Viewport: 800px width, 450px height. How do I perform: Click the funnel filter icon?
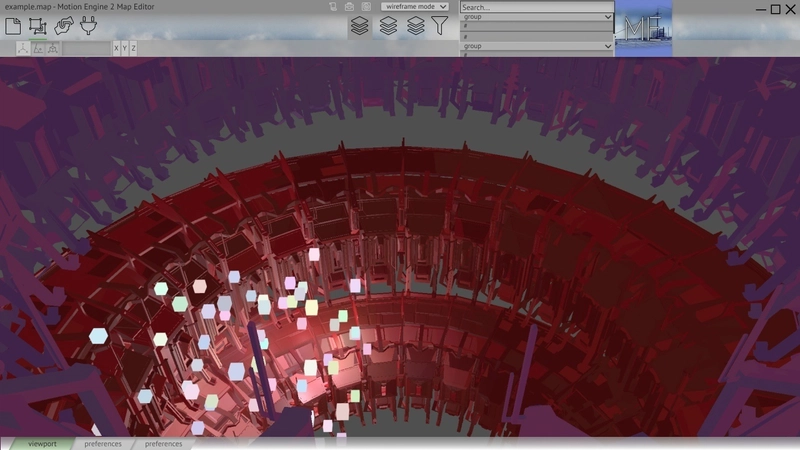439,26
